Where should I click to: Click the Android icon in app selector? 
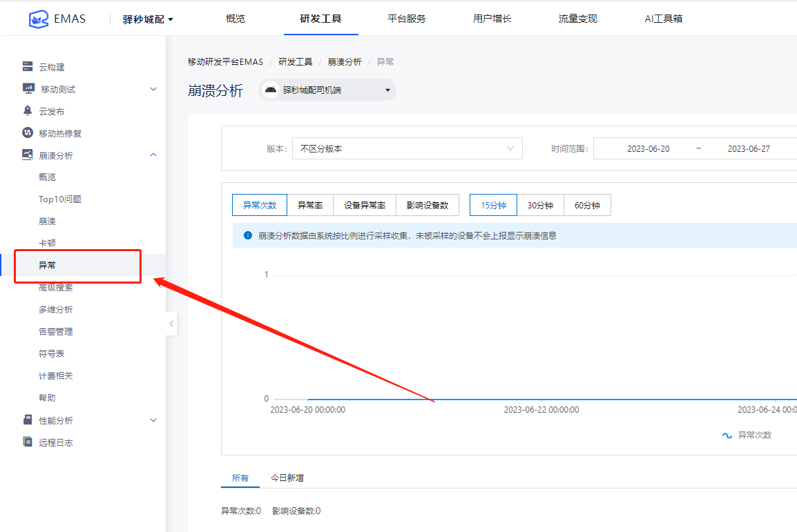coord(271,90)
